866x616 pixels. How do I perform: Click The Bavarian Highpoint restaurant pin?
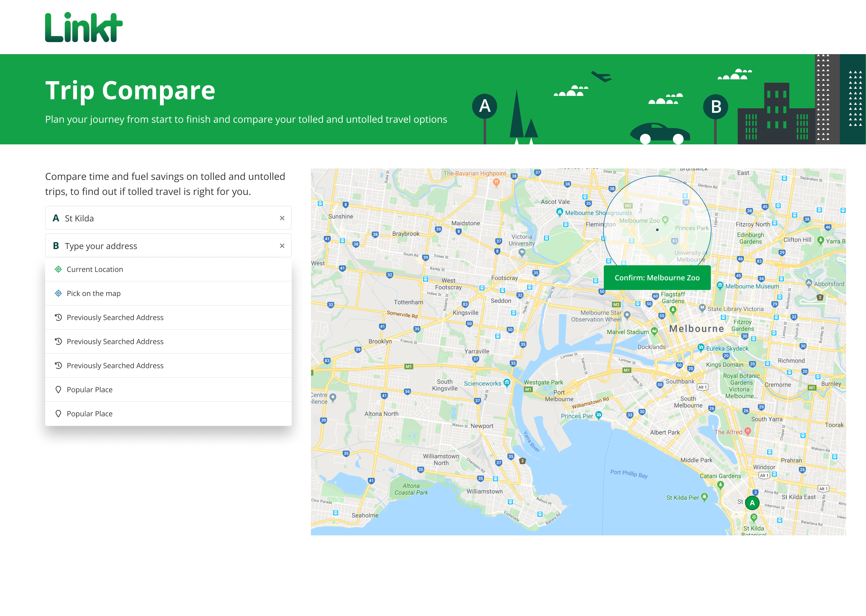click(x=496, y=183)
